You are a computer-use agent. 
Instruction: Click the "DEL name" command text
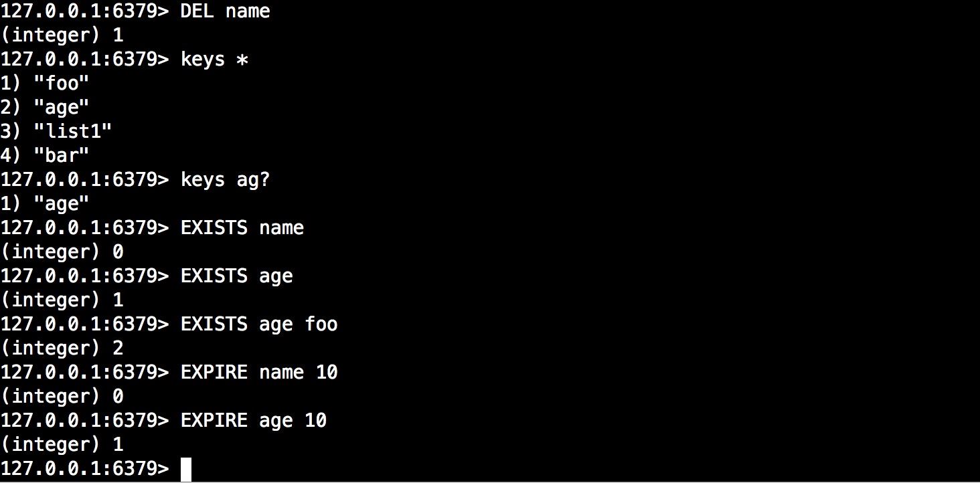[x=225, y=11]
